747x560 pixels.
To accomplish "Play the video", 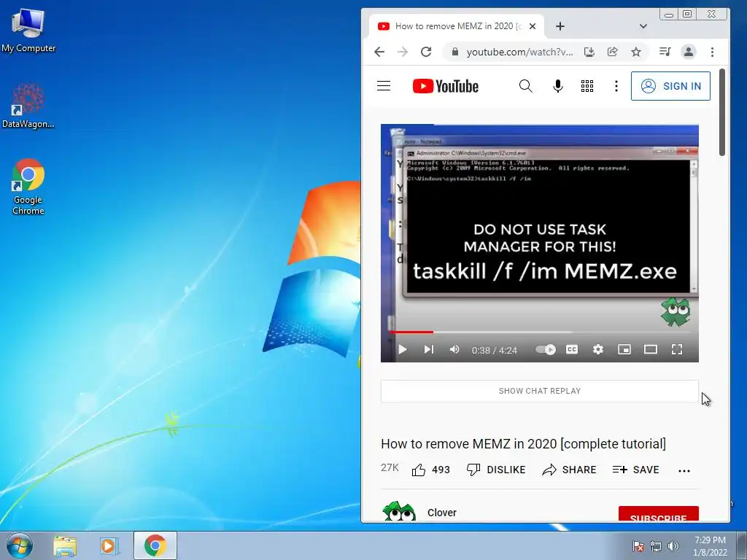I will (x=402, y=350).
